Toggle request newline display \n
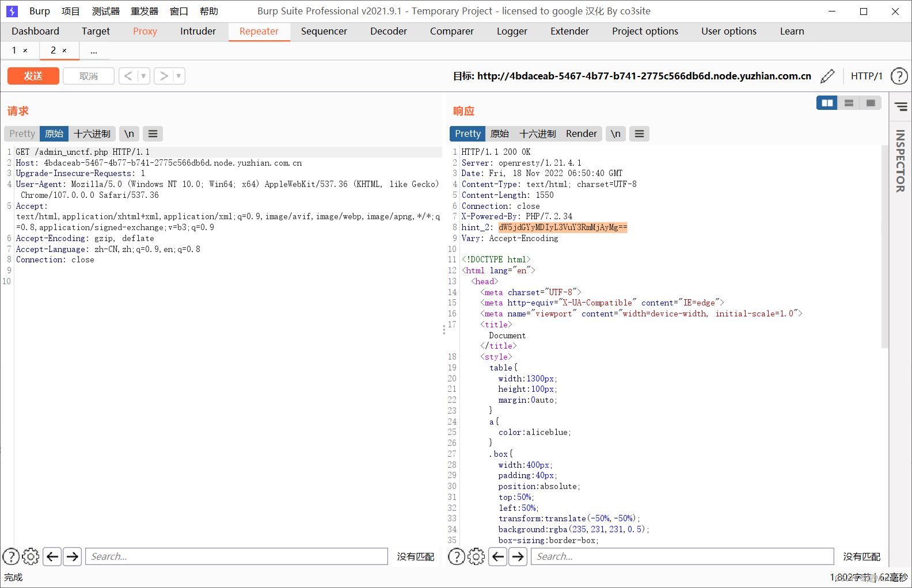 129,133
